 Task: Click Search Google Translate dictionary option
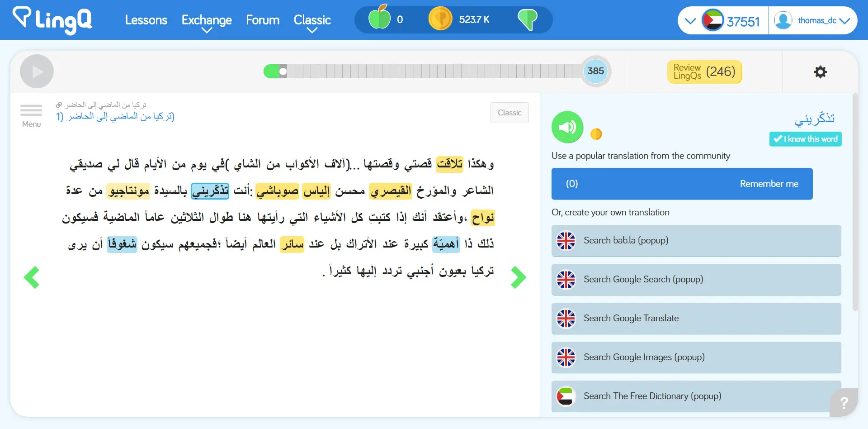pos(696,318)
